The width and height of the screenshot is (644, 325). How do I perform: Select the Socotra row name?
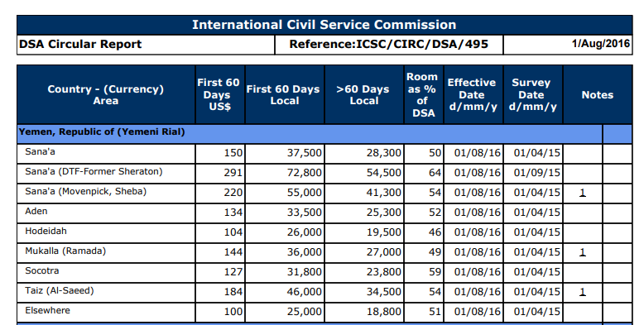point(42,271)
